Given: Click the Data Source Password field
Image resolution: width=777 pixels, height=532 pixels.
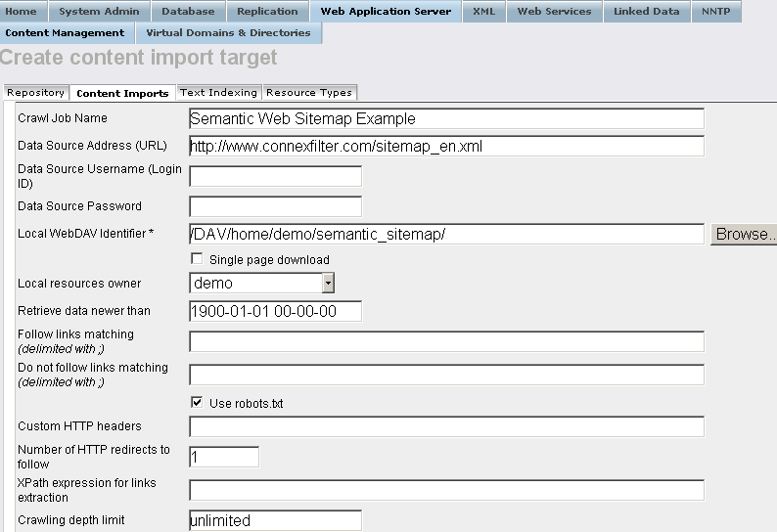Looking at the screenshot, I should pyautogui.click(x=275, y=206).
